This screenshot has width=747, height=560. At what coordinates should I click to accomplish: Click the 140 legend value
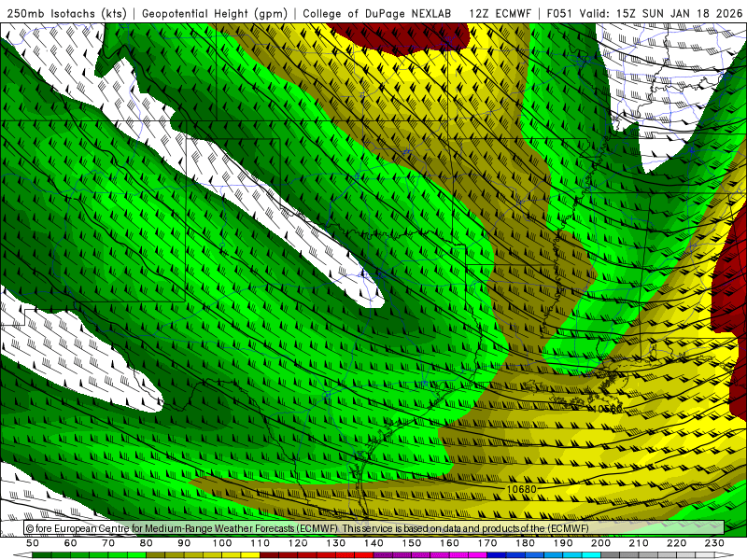(x=373, y=543)
